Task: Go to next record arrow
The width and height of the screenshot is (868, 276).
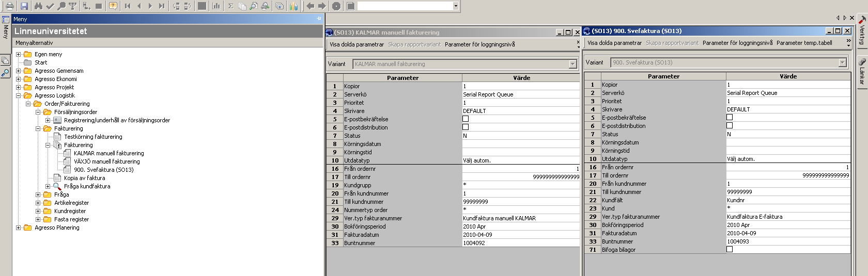Action: click(x=150, y=6)
